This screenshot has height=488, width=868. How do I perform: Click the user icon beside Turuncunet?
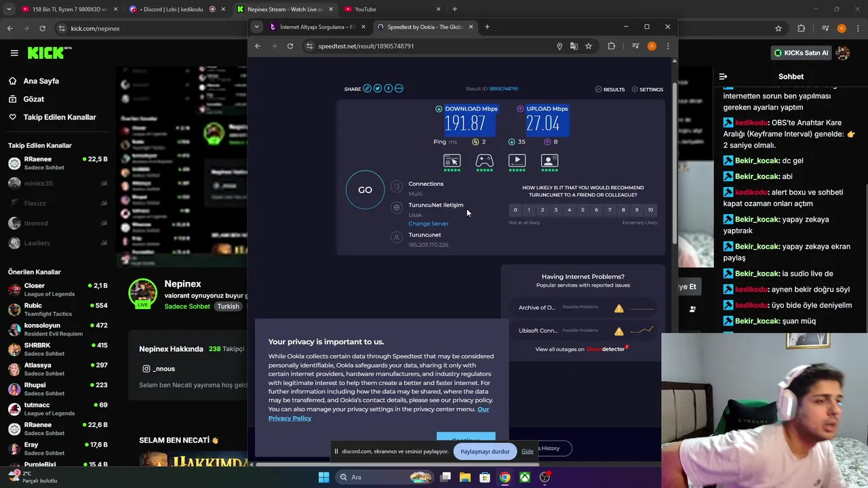[x=397, y=237]
